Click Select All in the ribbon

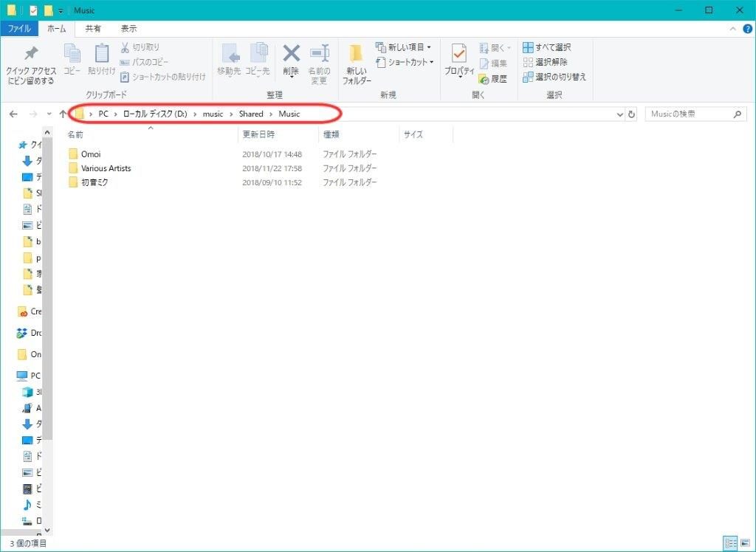pyautogui.click(x=546, y=47)
